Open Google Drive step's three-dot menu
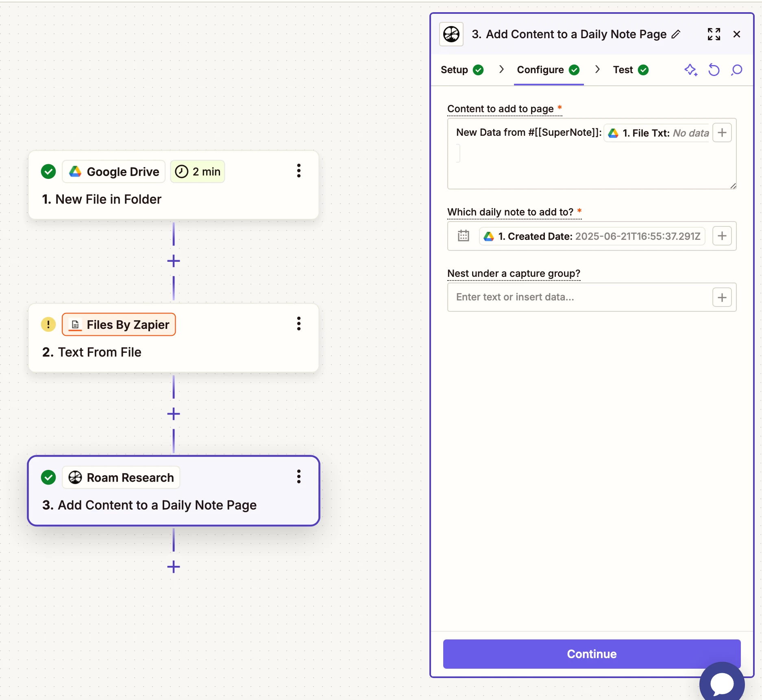This screenshot has width=762, height=700. [x=299, y=171]
